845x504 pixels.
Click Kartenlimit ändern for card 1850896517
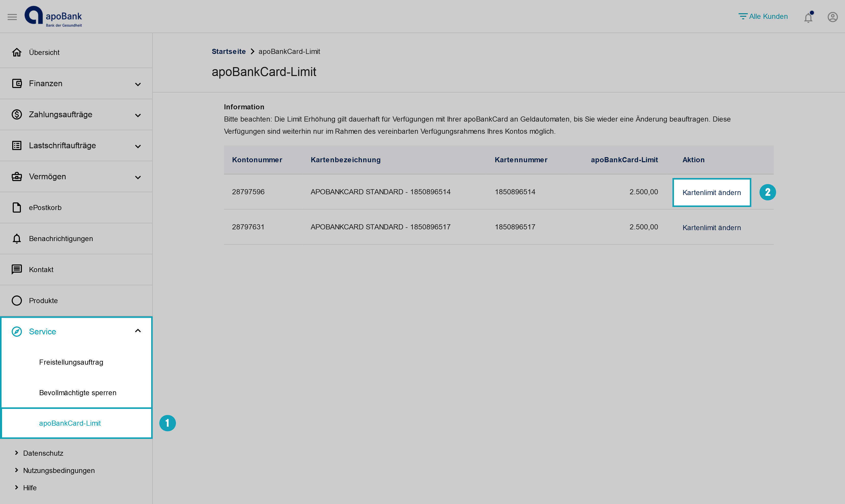[711, 228]
